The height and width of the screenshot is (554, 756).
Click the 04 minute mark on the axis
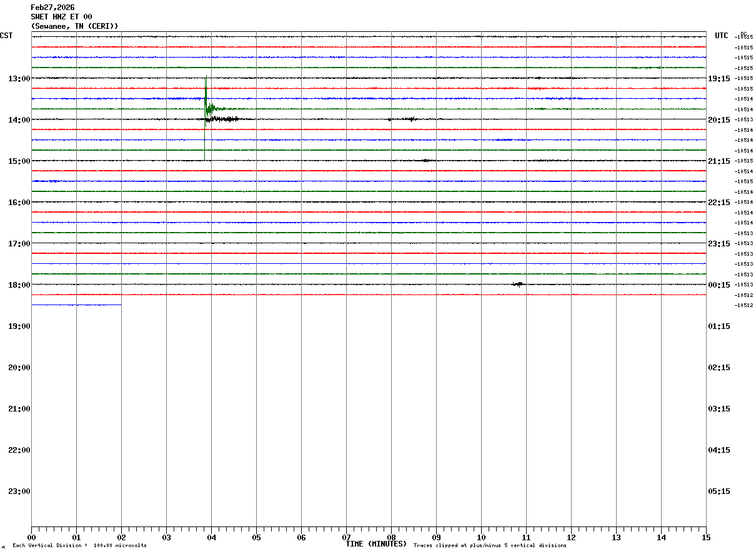[211, 538]
